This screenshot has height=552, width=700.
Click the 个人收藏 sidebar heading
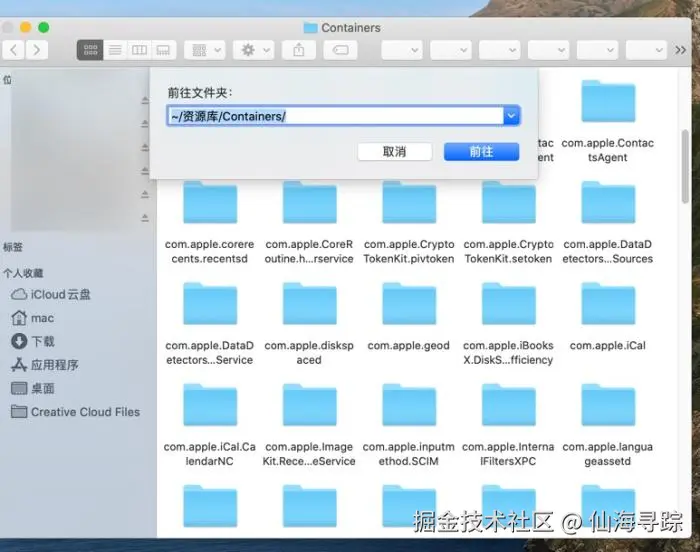[x=23, y=273]
